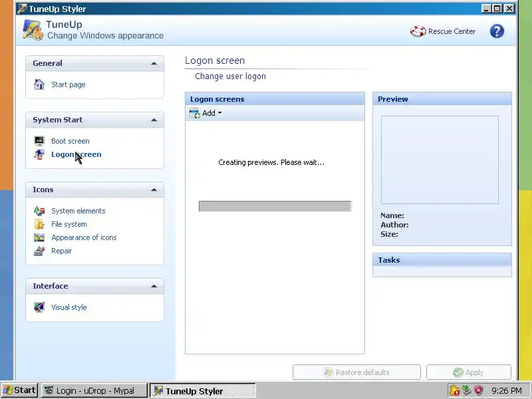Click the 'Change user logon' subtitle

point(230,76)
